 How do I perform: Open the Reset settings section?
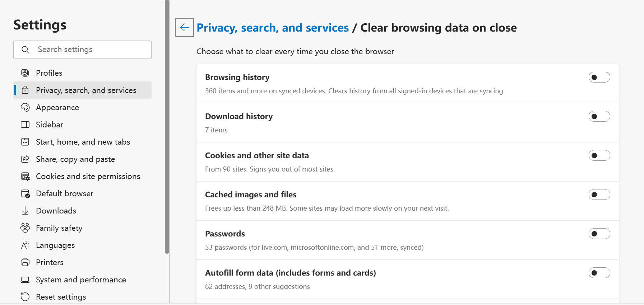click(61, 297)
